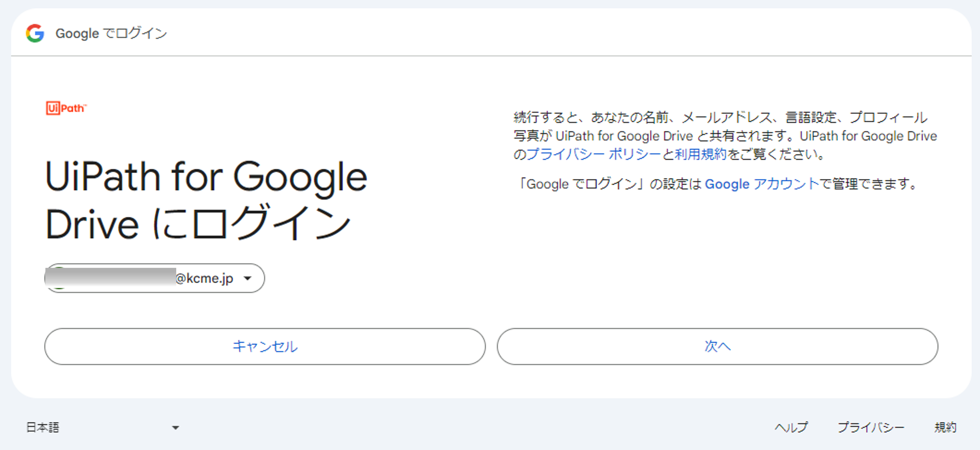Open the @kcme.jp account selector dropdown
The height and width of the screenshot is (450, 980).
[154, 278]
